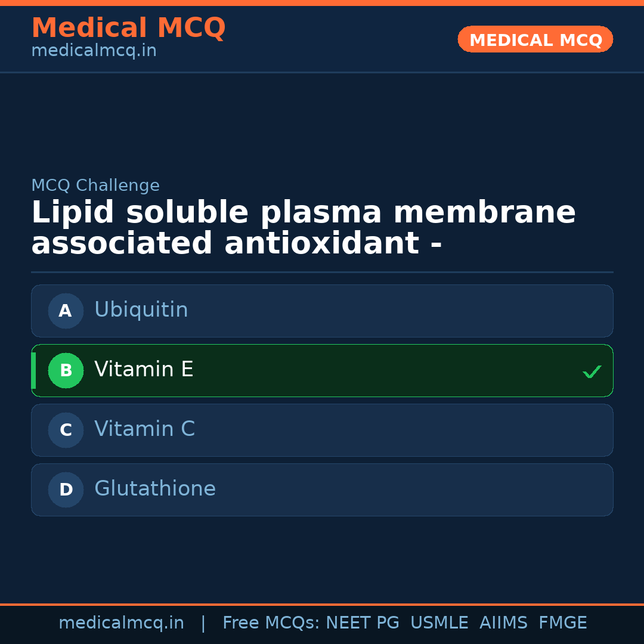Click FMGE in the footer
The width and height of the screenshot is (644, 644).
tap(562, 623)
